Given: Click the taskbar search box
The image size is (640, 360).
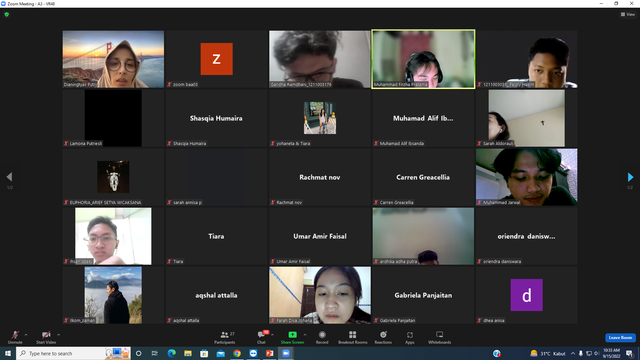Looking at the screenshot, I should pyautogui.click(x=73, y=353).
